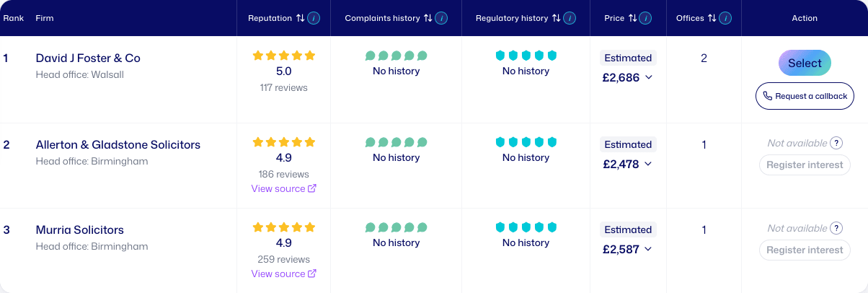Click the Price column header
This screenshot has width=868, height=293.
click(614, 18)
